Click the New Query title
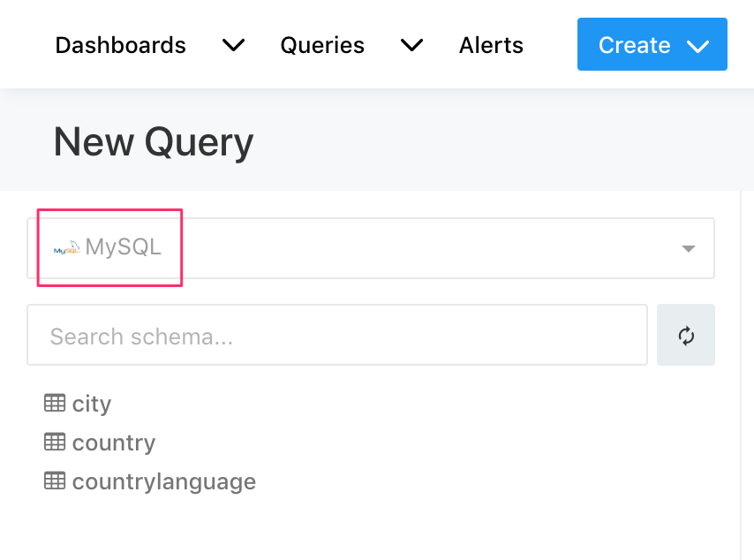This screenshot has height=560, width=754. coord(154,142)
